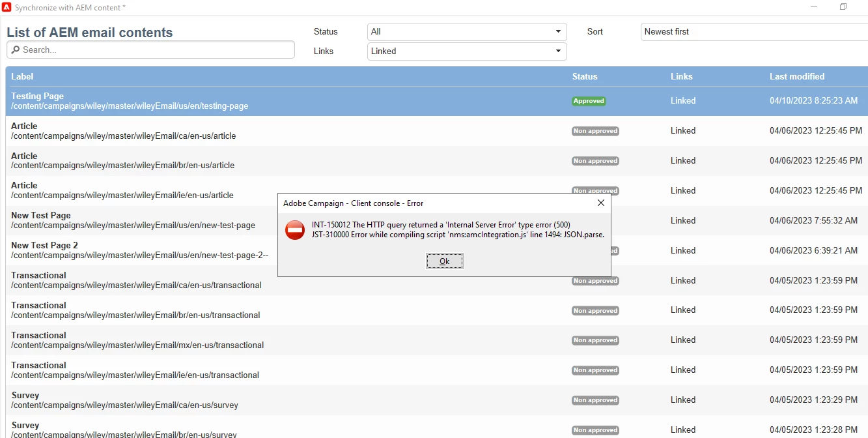Minimize the Synchronize with AEM content window

[815, 7]
